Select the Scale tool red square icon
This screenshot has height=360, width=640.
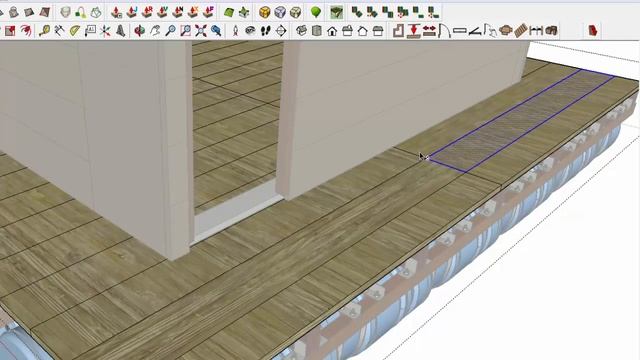click(x=10, y=31)
